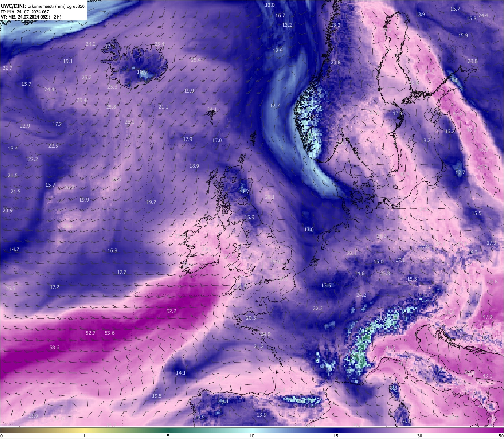Click the 52.7 value on the map
Screen dimensions: 504x439
point(91,333)
